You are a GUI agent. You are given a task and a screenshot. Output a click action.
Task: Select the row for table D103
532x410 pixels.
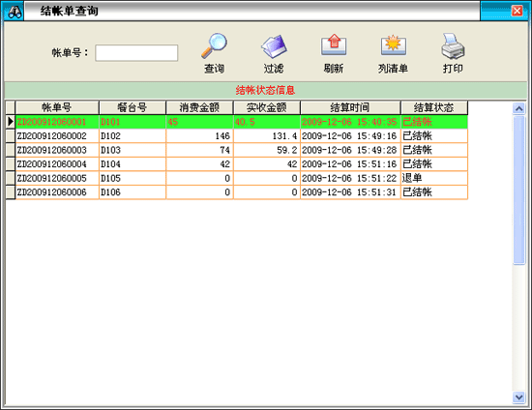coord(242,150)
